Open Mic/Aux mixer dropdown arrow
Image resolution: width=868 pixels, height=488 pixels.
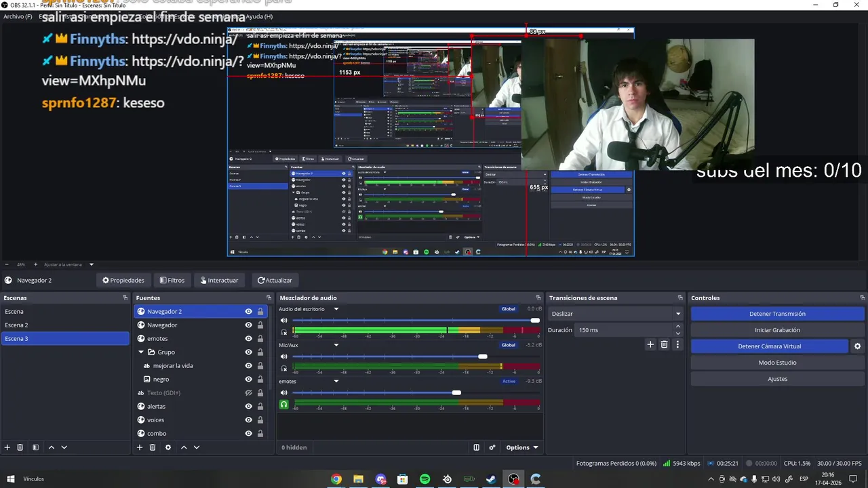[336, 345]
